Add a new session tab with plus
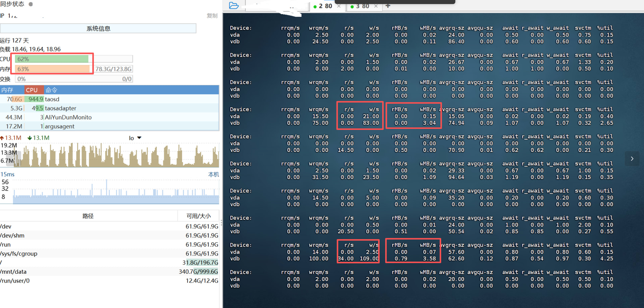The width and height of the screenshot is (644, 308). click(x=388, y=6)
